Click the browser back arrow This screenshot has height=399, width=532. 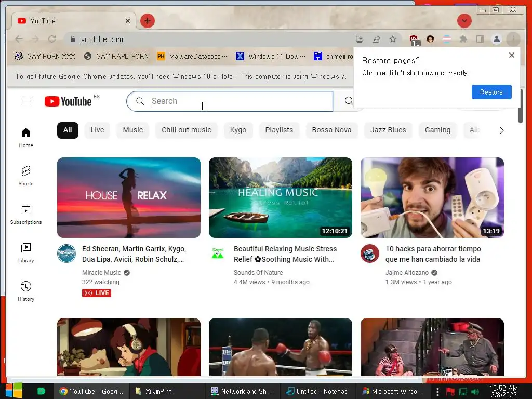pyautogui.click(x=19, y=39)
